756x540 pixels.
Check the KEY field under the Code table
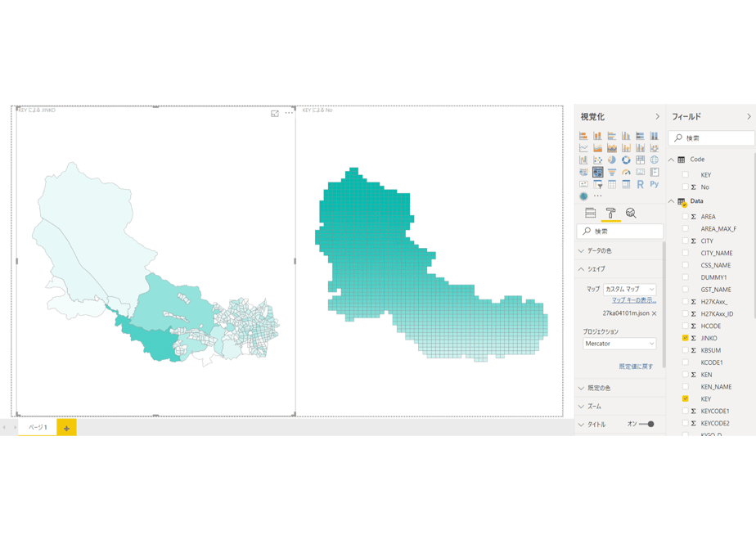coord(685,174)
